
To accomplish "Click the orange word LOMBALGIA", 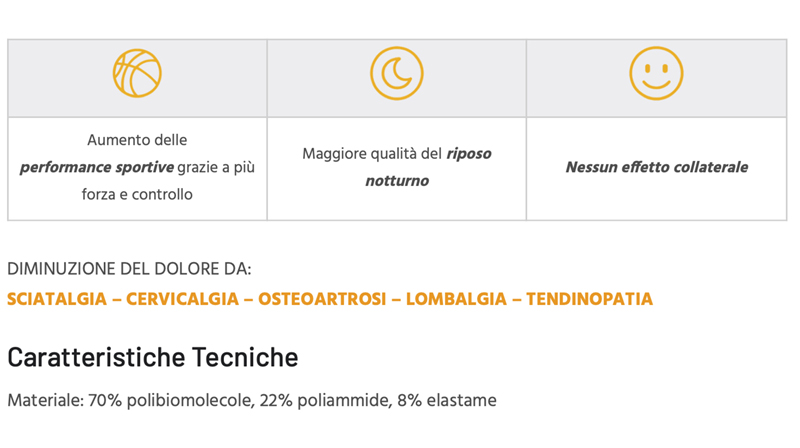I will click(456, 299).
